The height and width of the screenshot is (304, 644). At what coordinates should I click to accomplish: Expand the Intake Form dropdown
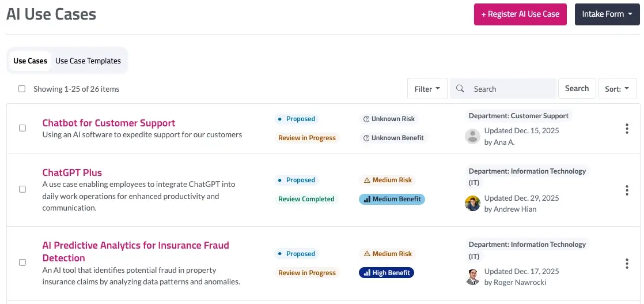point(607,14)
